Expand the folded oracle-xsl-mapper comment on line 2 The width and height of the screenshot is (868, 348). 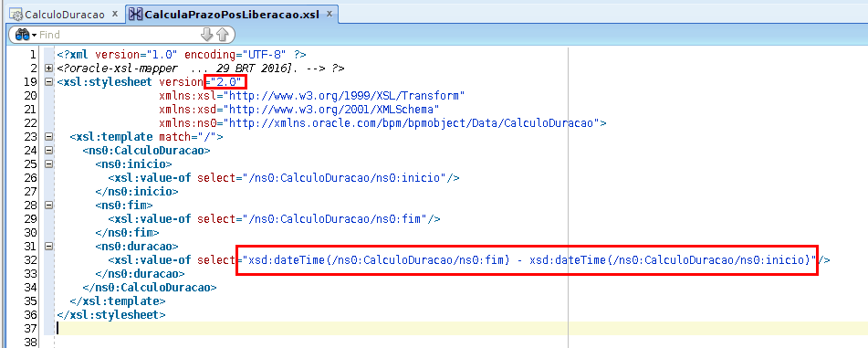click(48, 69)
